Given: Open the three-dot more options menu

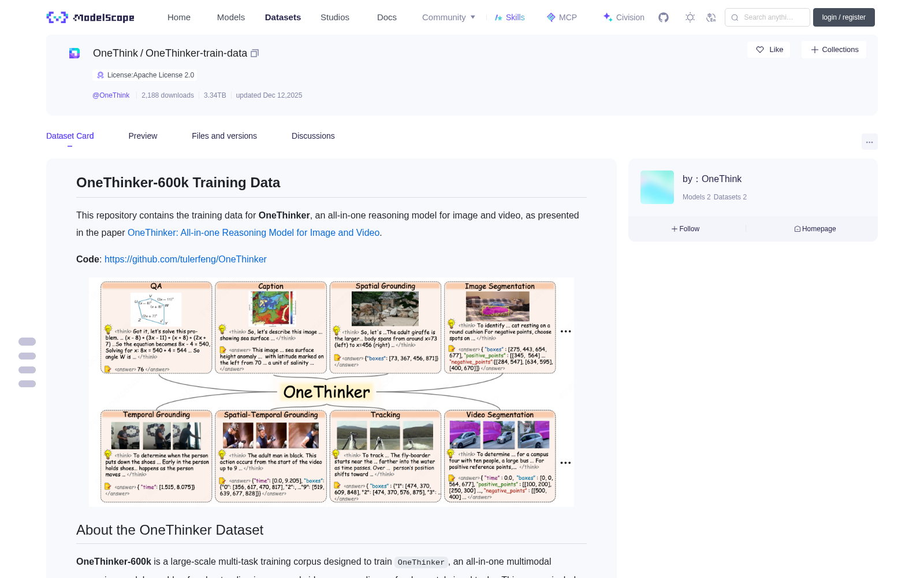Looking at the screenshot, I should (869, 142).
